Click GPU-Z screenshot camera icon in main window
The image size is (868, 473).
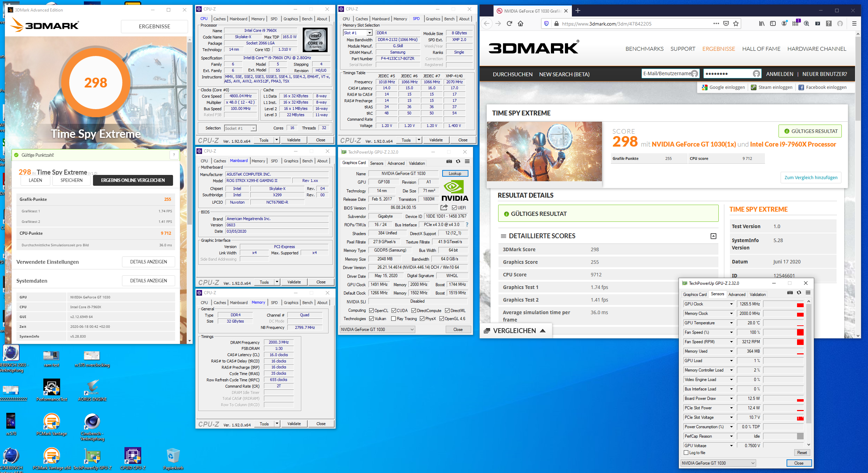(449, 161)
